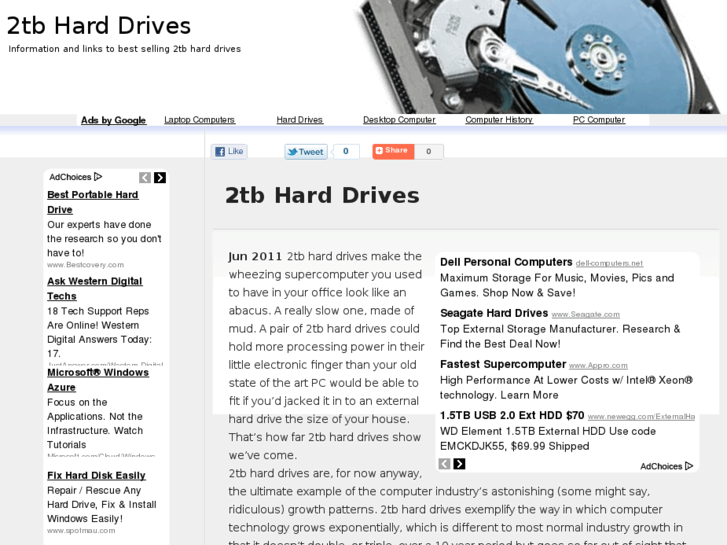Open the Computer History ad link
This screenshot has width=727, height=545.
click(499, 120)
